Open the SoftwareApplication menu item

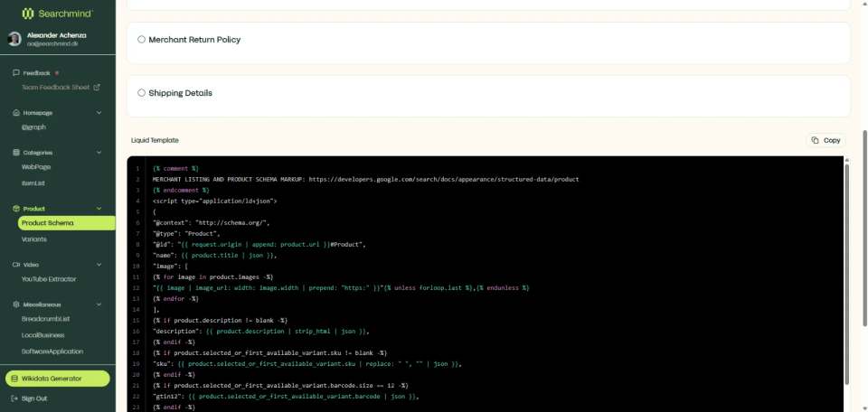[x=52, y=351]
